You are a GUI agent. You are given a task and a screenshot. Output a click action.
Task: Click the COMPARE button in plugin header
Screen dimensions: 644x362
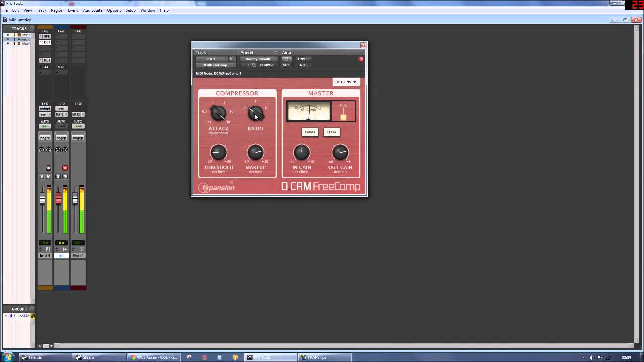267,65
